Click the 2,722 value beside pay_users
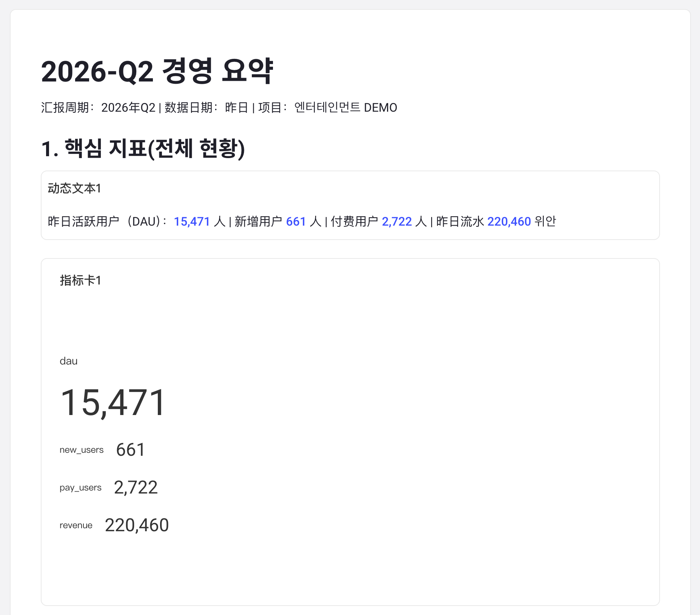 pos(136,487)
